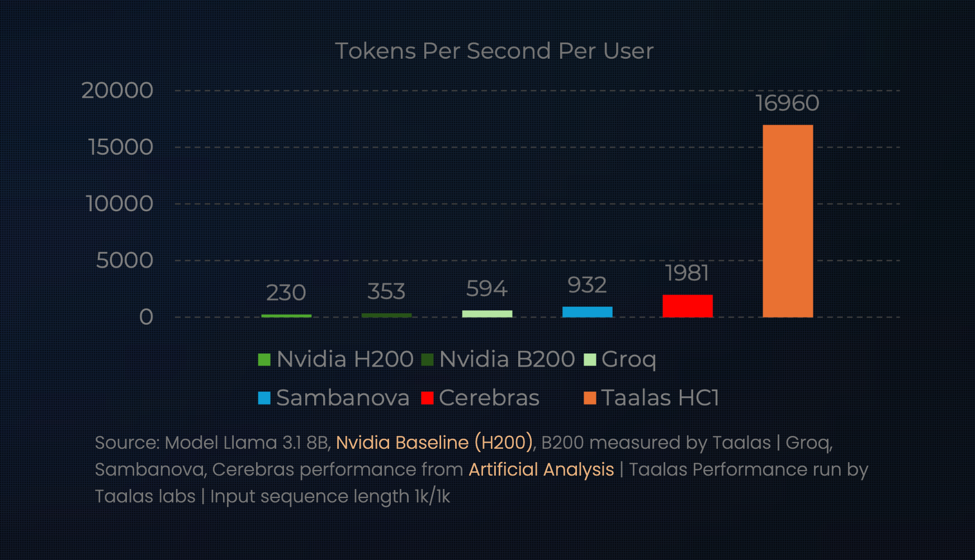Image resolution: width=975 pixels, height=560 pixels.
Task: Select the red Cerebras bar
Action: point(688,306)
